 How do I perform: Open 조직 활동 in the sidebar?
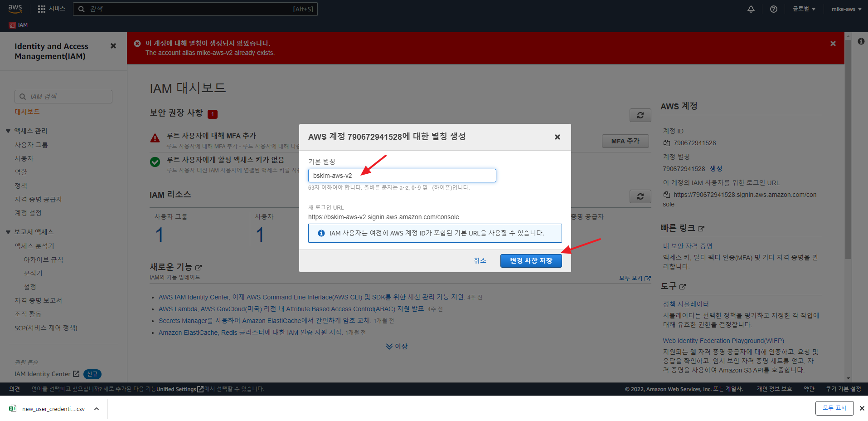coord(28,314)
